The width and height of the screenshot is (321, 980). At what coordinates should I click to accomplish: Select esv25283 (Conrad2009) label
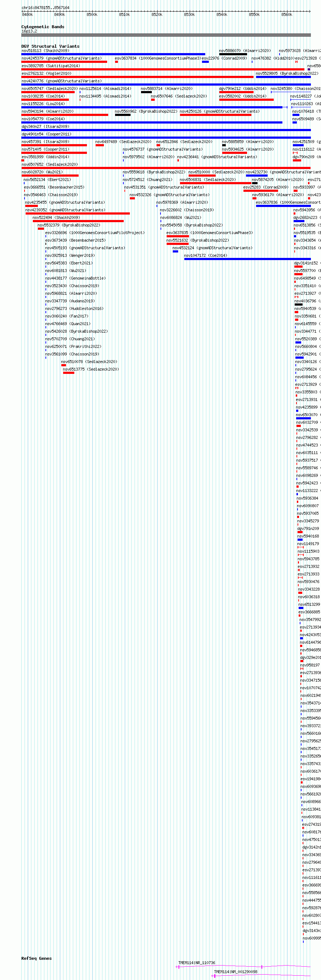point(266,187)
